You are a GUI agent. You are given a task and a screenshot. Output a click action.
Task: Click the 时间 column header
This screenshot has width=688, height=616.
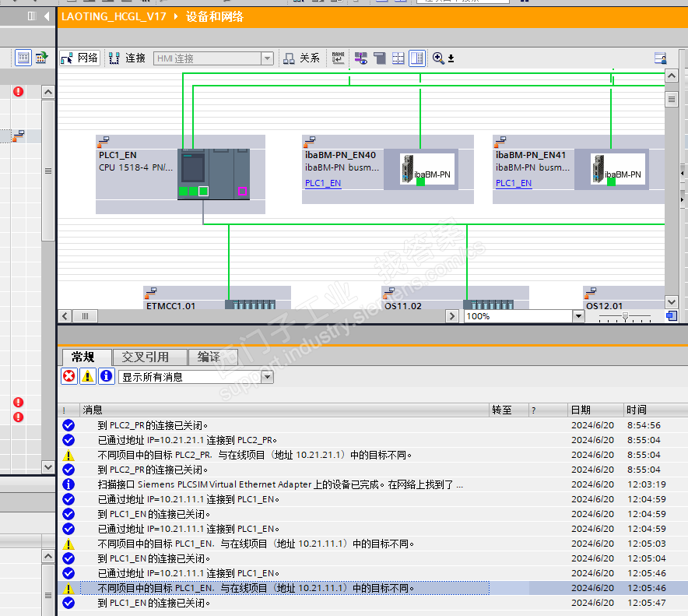coord(655,410)
